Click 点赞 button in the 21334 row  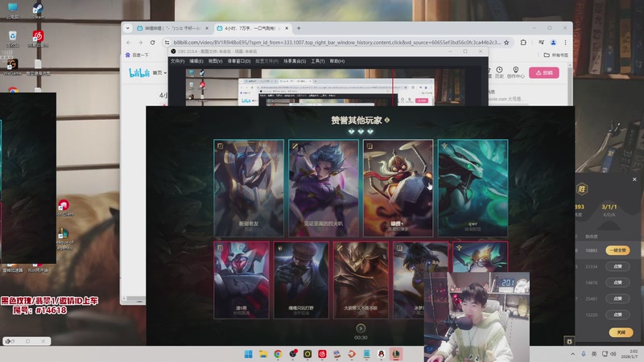[x=617, y=266]
